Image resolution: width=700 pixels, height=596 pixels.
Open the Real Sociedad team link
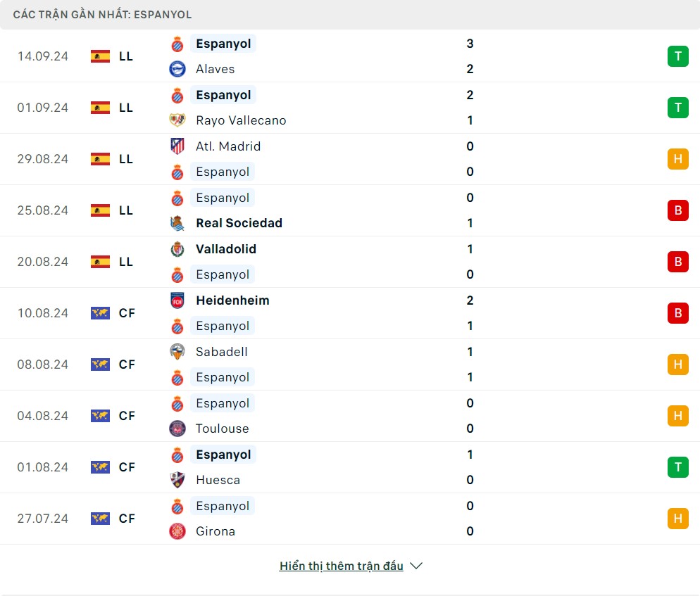click(x=239, y=223)
